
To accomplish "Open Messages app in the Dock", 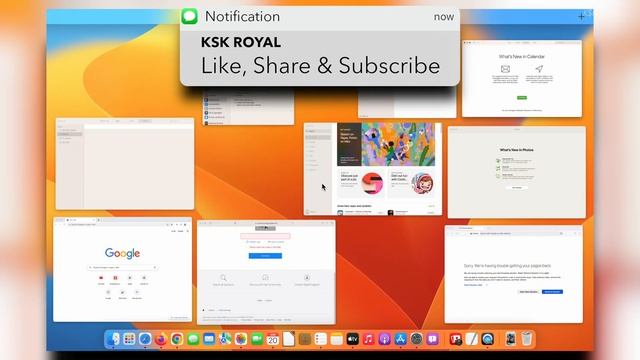I will pos(193,339).
